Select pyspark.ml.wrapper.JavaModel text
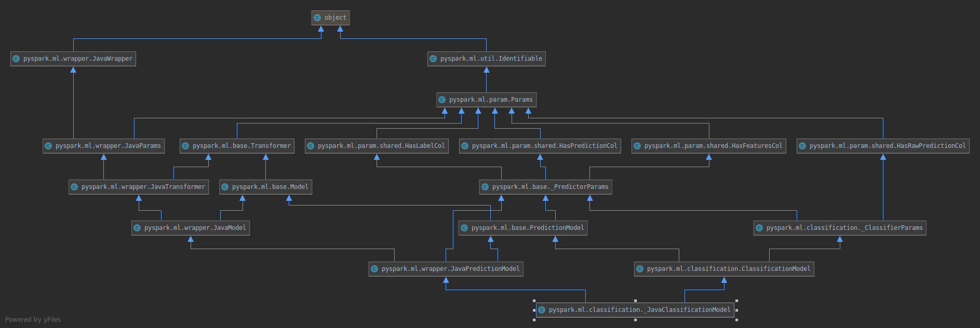 tap(195, 228)
